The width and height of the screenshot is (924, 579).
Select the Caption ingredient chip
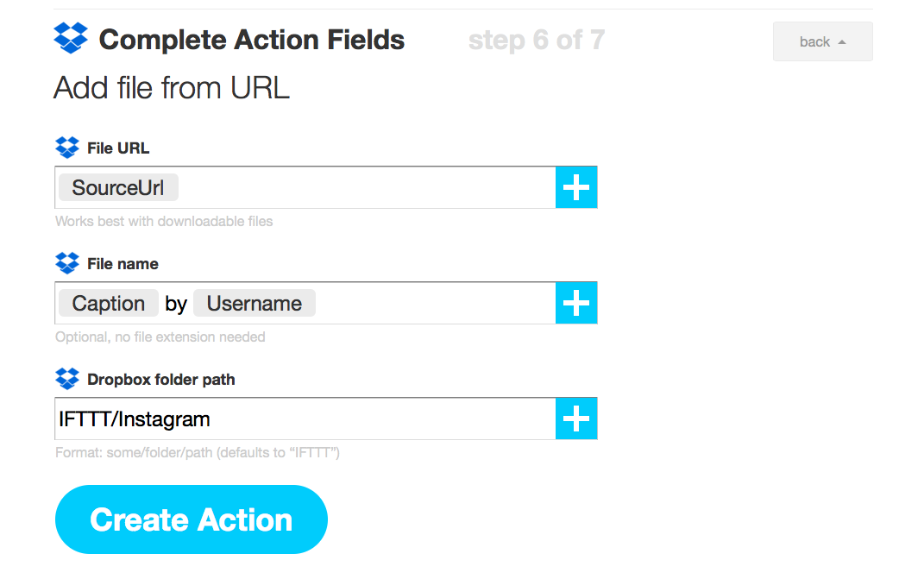(109, 303)
